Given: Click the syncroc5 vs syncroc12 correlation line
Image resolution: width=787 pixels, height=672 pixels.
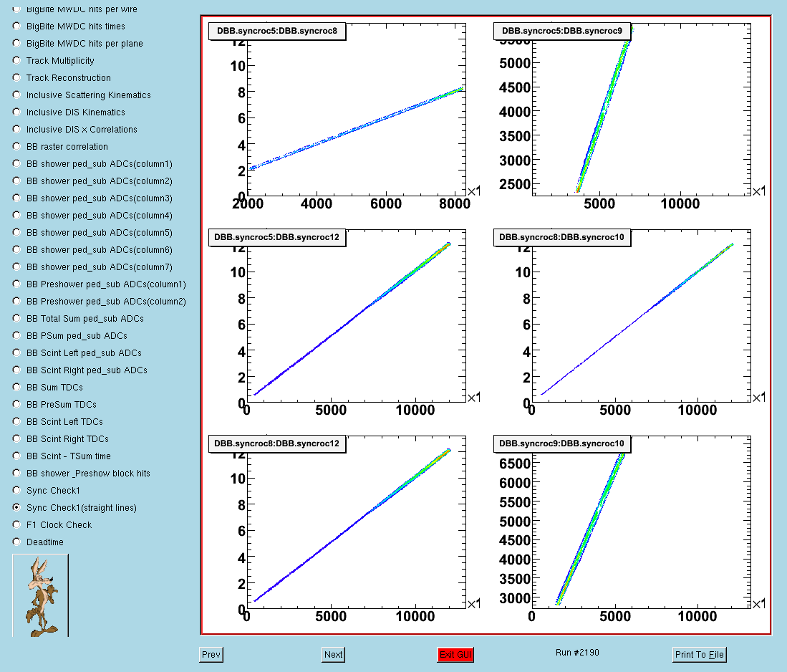Looking at the screenshot, I should 352,319.
